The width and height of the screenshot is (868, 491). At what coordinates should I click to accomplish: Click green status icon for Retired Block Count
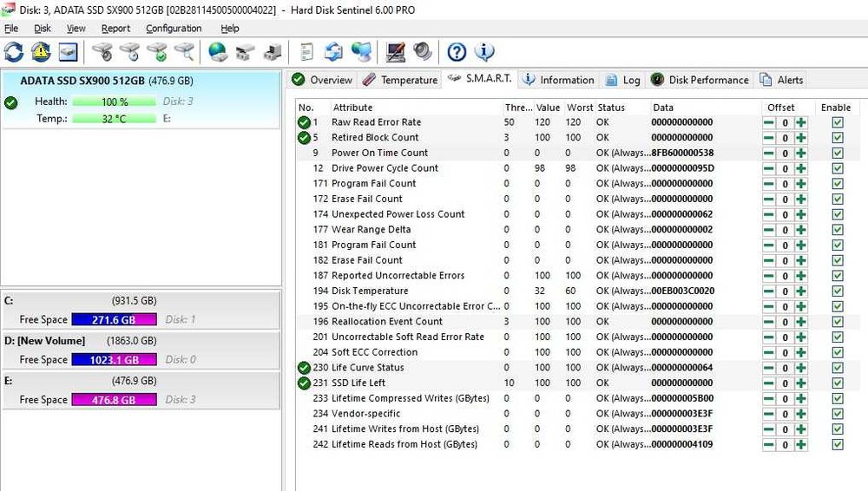tap(304, 137)
